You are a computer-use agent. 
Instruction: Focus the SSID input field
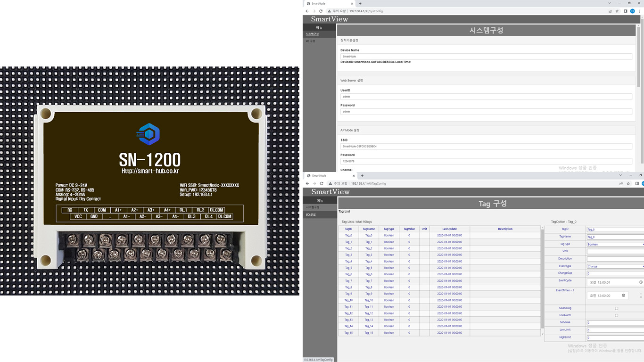pyautogui.click(x=486, y=146)
